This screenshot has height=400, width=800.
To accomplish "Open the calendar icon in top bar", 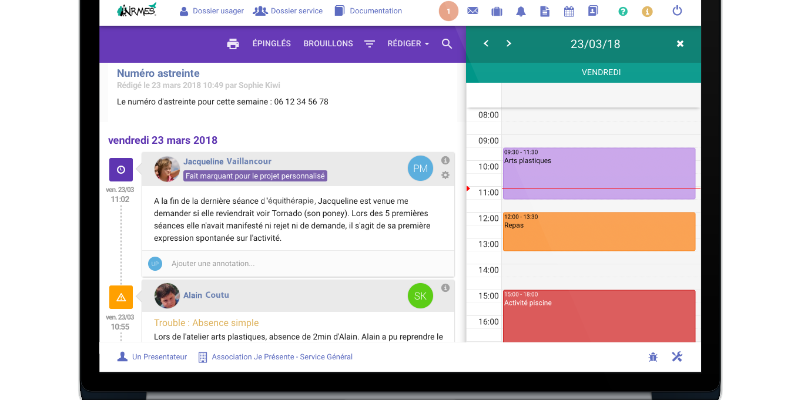I will click(x=568, y=11).
